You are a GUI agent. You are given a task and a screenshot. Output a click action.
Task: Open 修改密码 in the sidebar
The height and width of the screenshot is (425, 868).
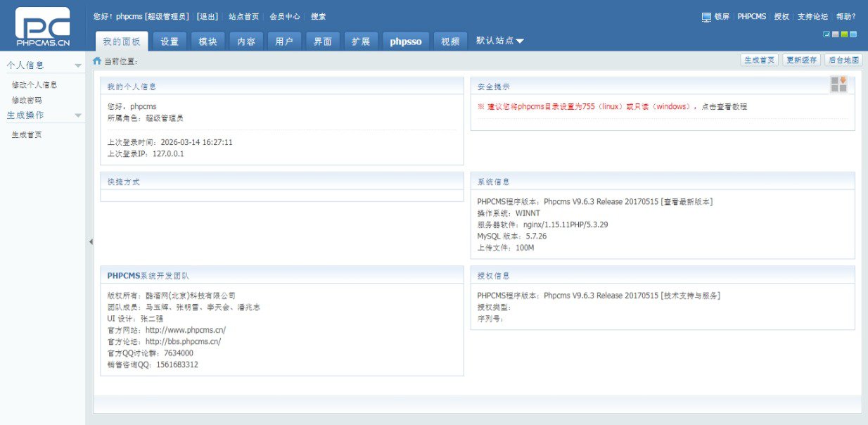tap(27, 100)
